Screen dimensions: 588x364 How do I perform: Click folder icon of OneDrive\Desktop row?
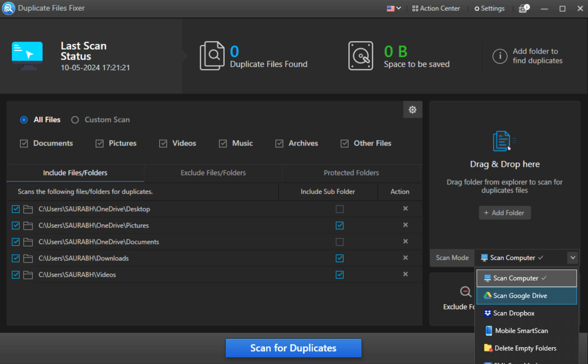(x=28, y=209)
